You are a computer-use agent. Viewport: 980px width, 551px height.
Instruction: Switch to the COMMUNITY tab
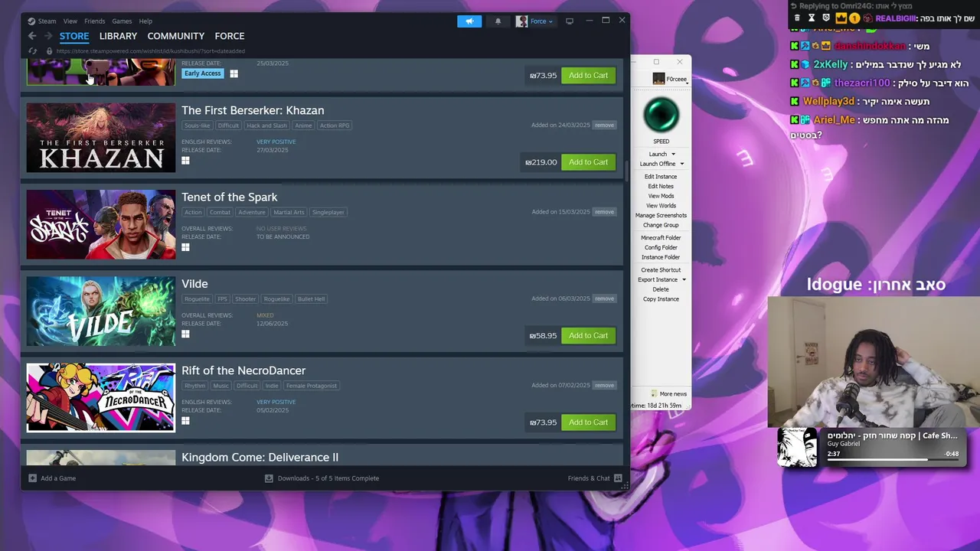[176, 36]
